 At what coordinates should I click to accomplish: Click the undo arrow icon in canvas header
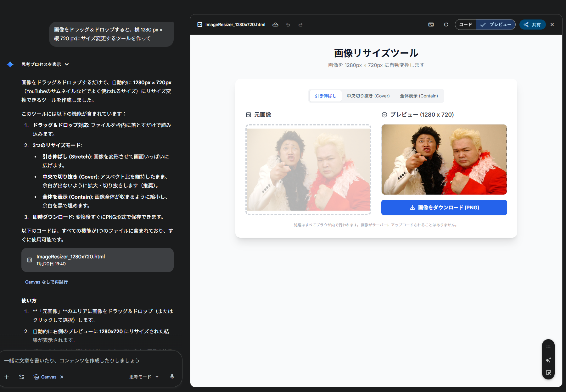288,25
